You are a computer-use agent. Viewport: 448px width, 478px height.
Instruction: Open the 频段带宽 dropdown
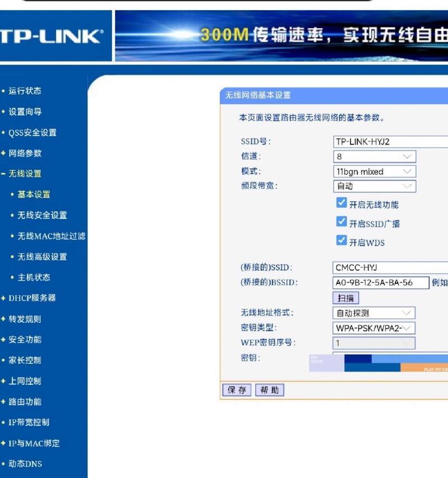coord(374,186)
